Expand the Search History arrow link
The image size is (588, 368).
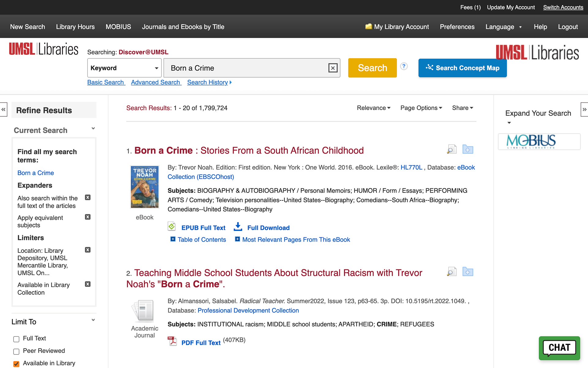(x=209, y=82)
